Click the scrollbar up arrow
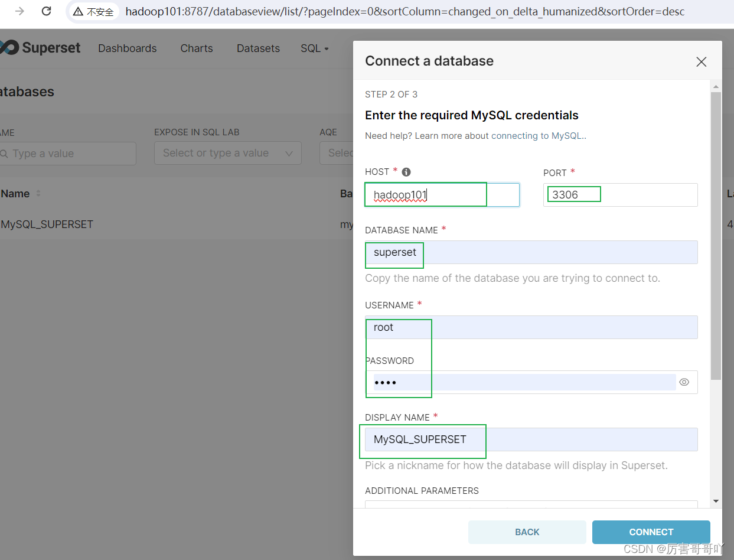Screen dimensions: 734x560 [x=716, y=87]
